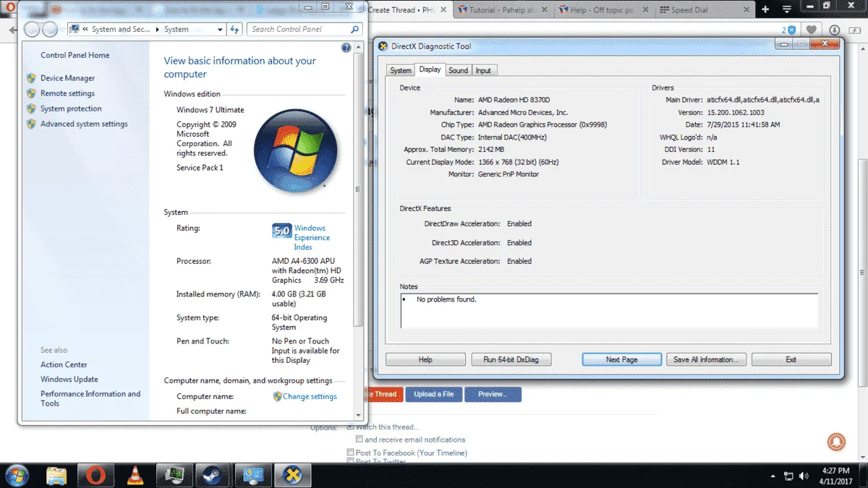
Task: Click the DxDiag Help button
Action: coord(425,359)
